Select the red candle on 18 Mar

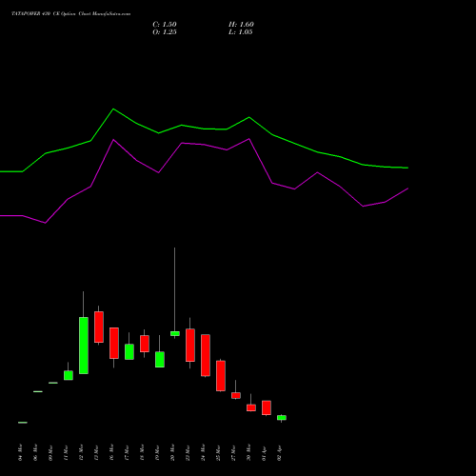pyautogui.click(x=145, y=344)
